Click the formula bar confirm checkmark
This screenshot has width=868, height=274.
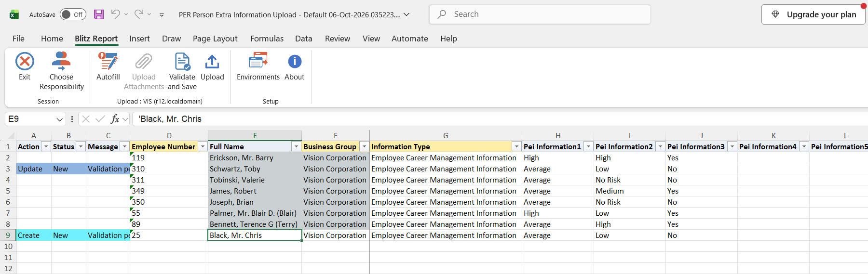[100, 119]
